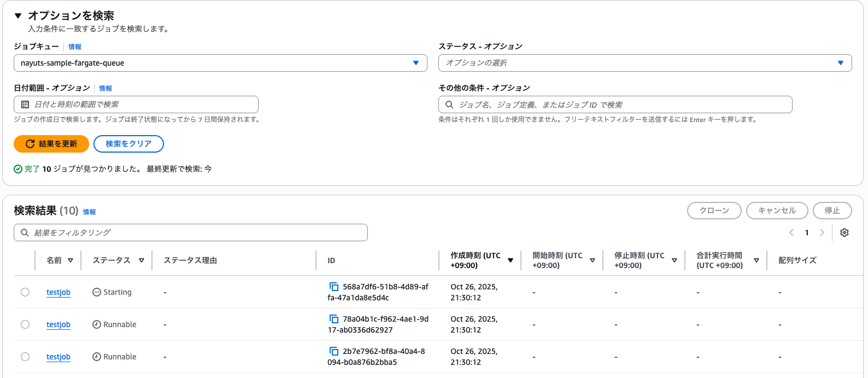The height and width of the screenshot is (378, 868).
Task: Sort by 停止時刻 column arrow
Action: pos(675,260)
